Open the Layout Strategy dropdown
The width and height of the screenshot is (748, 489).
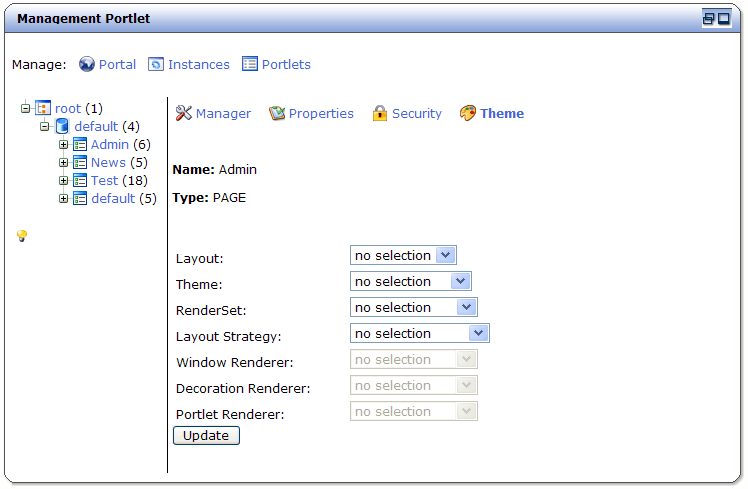tap(420, 333)
